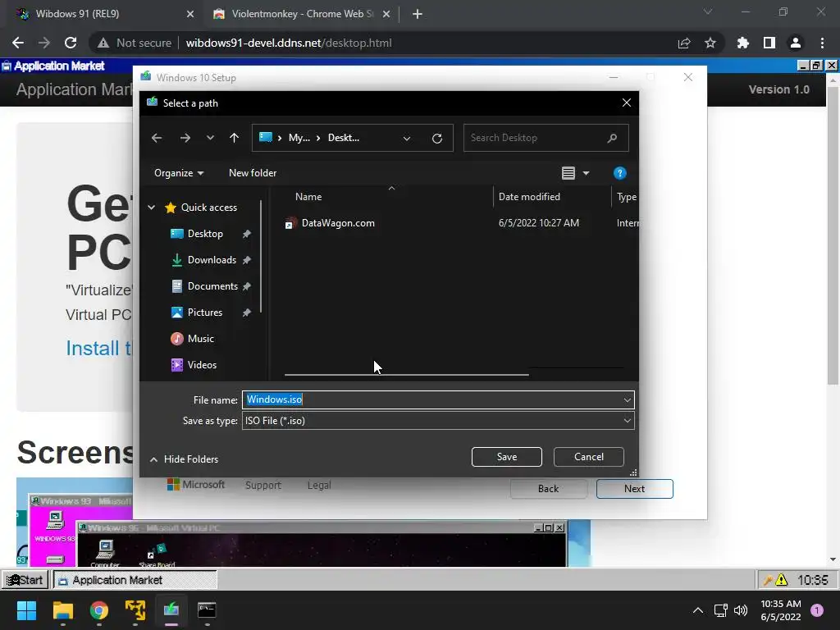840x630 pixels.
Task: Go back in Chrome
Action: pos(18,43)
